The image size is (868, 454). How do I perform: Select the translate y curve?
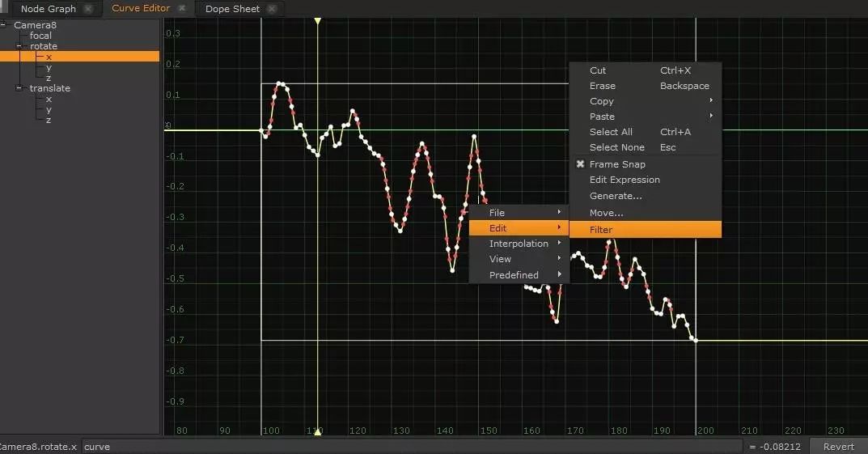point(49,109)
